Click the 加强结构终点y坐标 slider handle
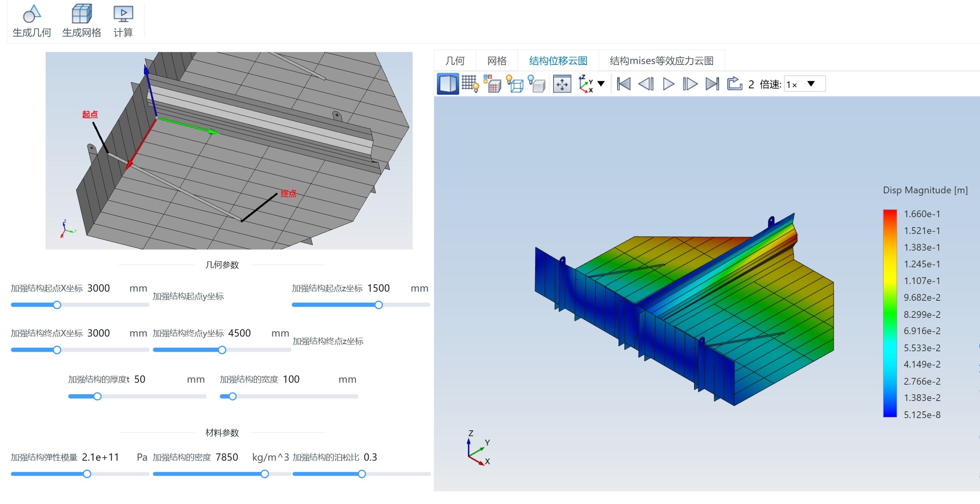 coord(222,350)
